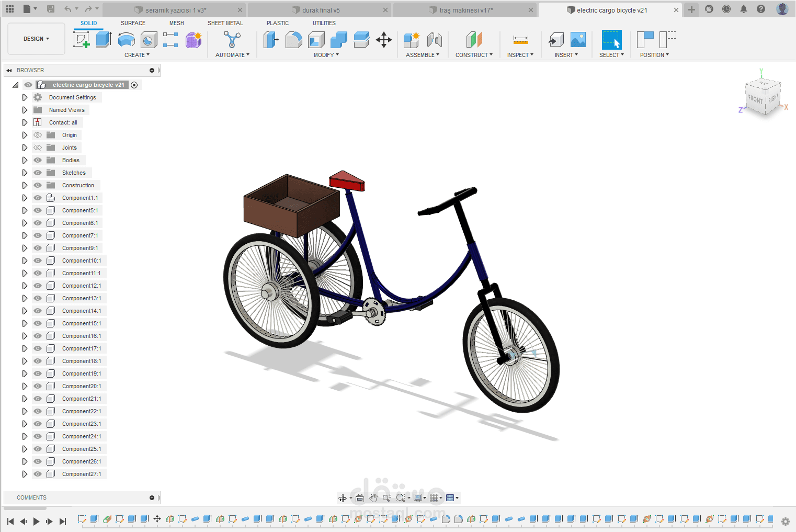Save the document with the disk icon
The width and height of the screenshot is (796, 532).
point(51,9)
